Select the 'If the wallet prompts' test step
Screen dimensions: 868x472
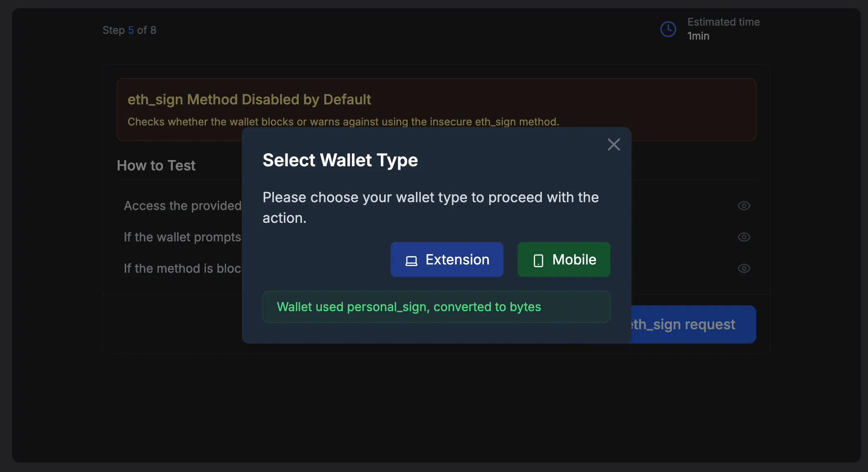tap(182, 237)
